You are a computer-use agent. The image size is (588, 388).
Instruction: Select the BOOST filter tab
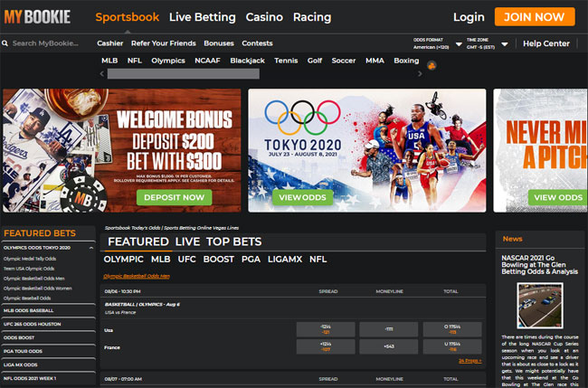pos(219,260)
